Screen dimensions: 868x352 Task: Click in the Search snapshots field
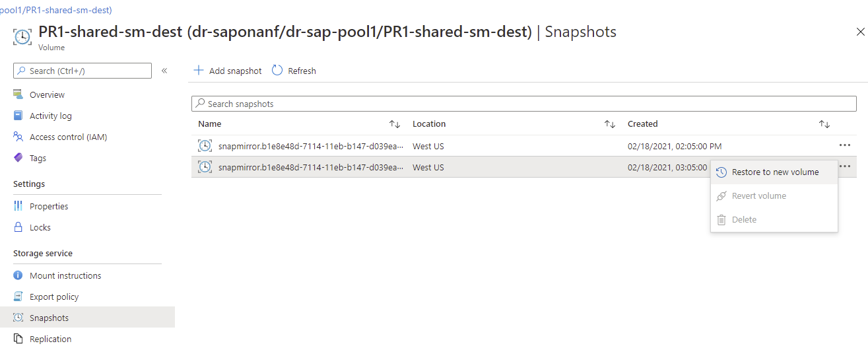coord(523,104)
